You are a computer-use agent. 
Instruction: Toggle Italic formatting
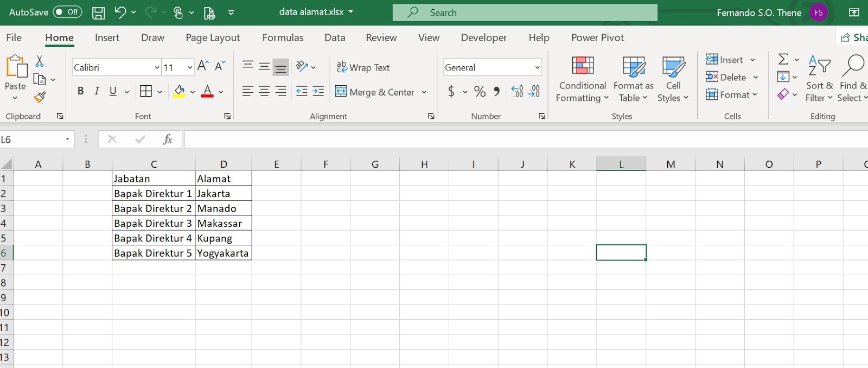97,91
